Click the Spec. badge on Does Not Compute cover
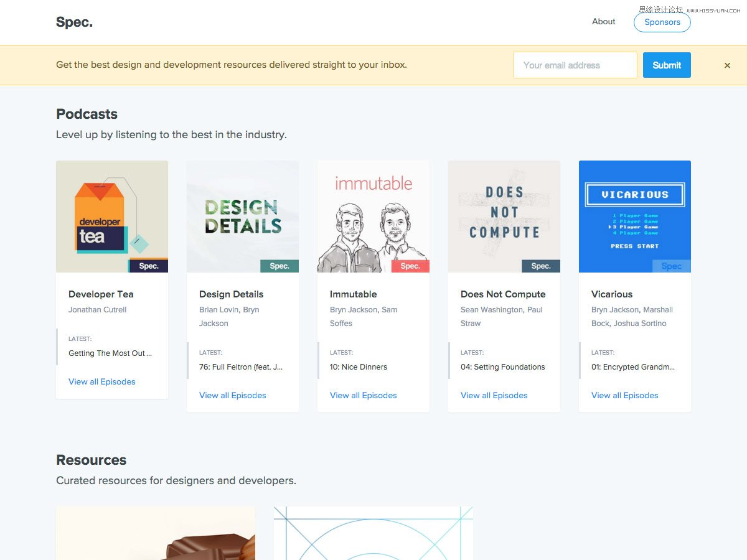This screenshot has width=747, height=560. coord(541,266)
